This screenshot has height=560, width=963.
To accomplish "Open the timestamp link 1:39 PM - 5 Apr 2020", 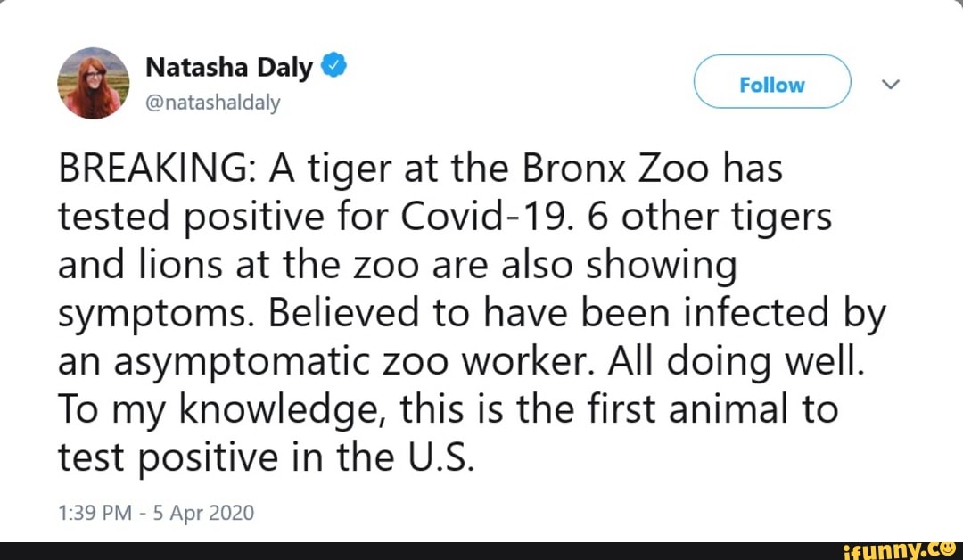I will tap(155, 513).
